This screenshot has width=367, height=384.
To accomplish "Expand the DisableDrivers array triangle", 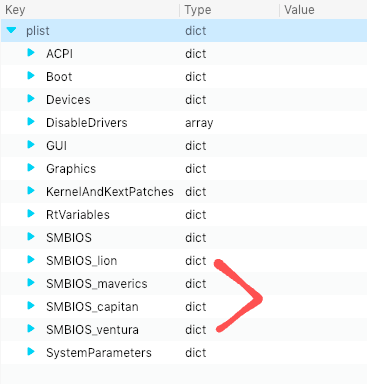I will pos(31,122).
